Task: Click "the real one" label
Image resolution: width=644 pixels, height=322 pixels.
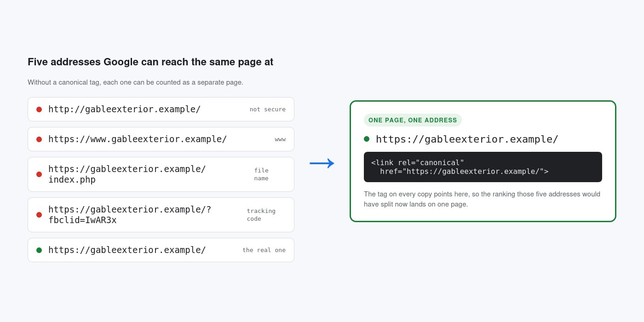Action: (x=264, y=250)
